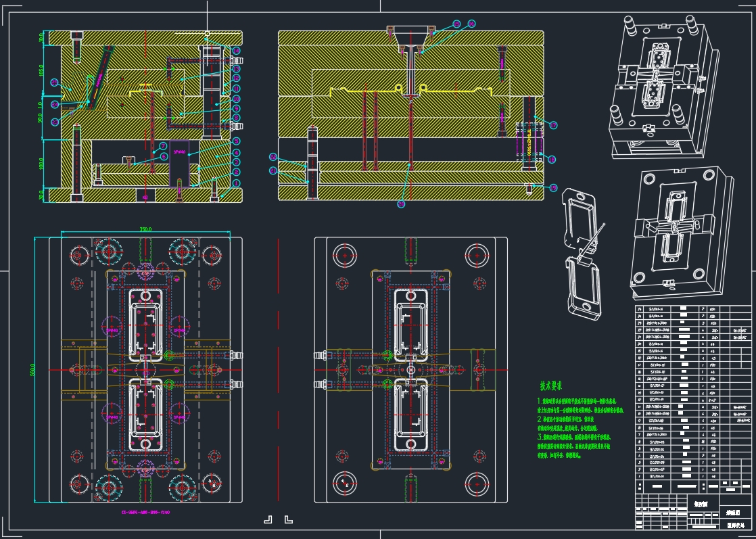Click the SP#40 label in section view
This screenshot has height=539, width=756.
179,152
